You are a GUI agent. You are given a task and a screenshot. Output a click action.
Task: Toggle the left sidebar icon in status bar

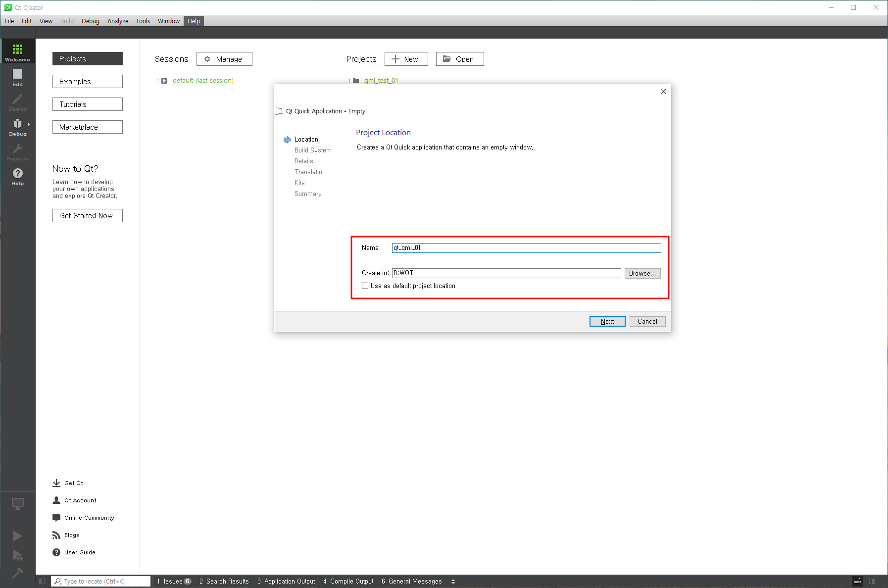tap(42, 581)
